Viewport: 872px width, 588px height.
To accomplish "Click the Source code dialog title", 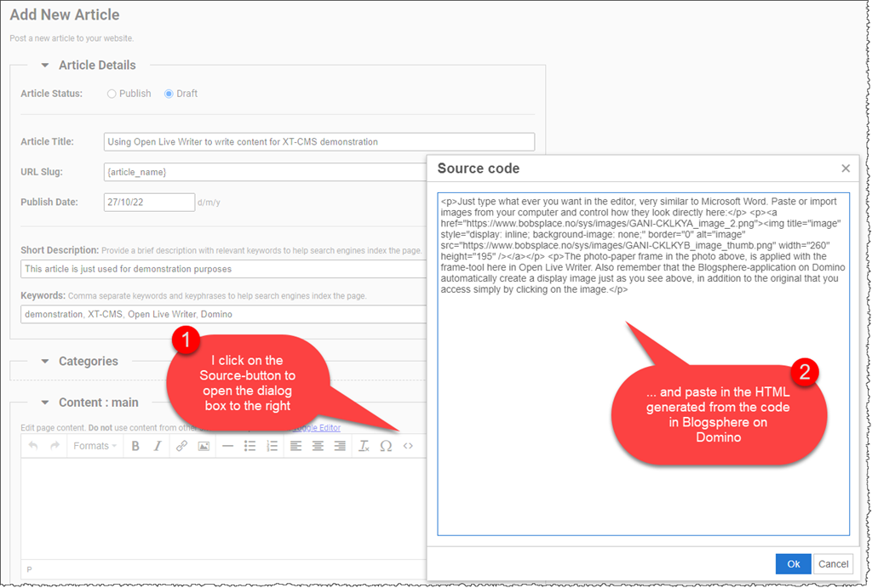I will tap(479, 168).
